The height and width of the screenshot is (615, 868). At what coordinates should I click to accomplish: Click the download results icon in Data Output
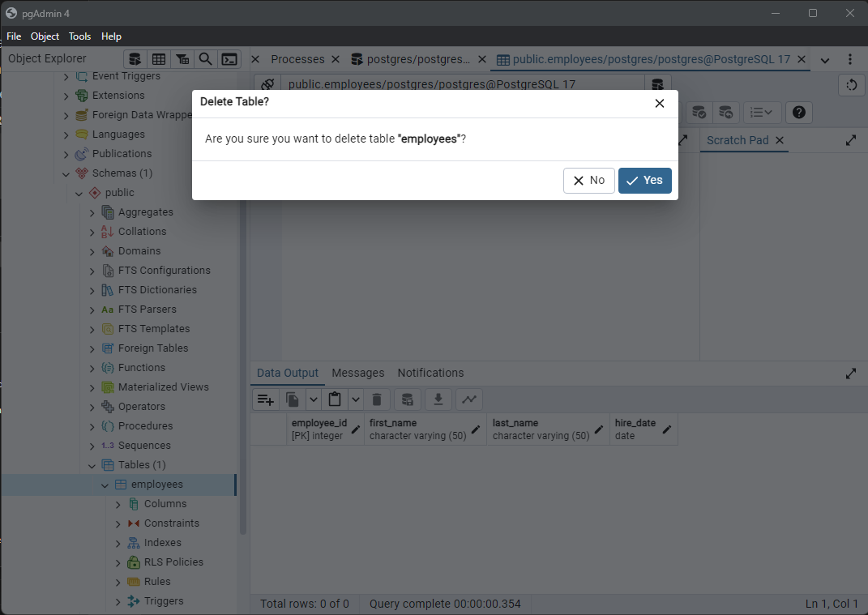click(438, 399)
